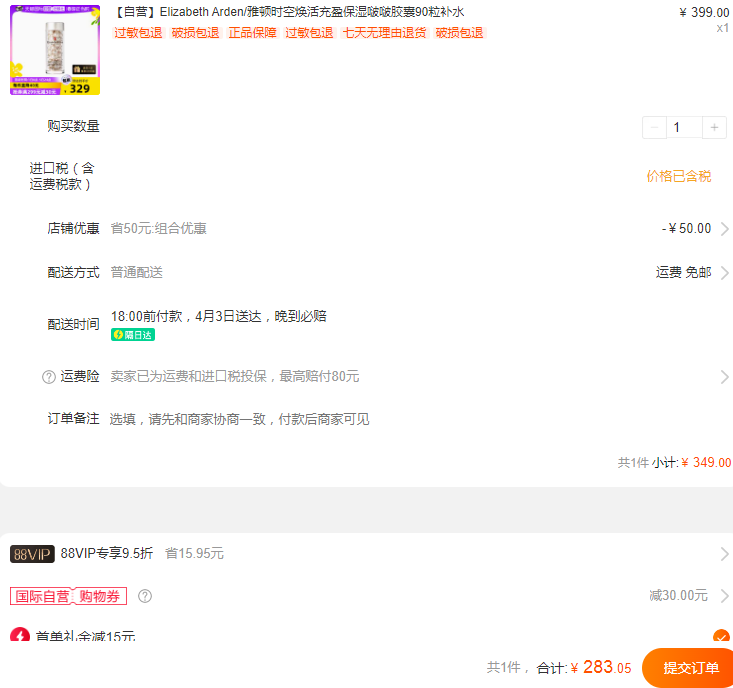
Task: Click the 省15.95元 savings text
Action: click(x=194, y=554)
